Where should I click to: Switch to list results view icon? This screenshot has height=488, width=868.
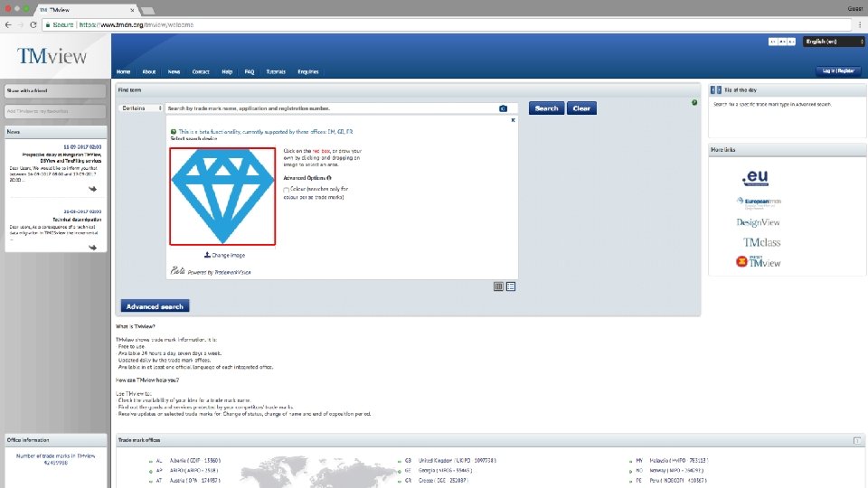point(511,286)
